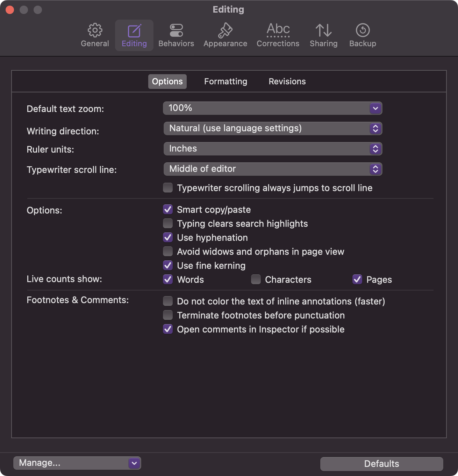Select the Editing pencil icon
This screenshot has width=458, height=476.
pyautogui.click(x=134, y=31)
